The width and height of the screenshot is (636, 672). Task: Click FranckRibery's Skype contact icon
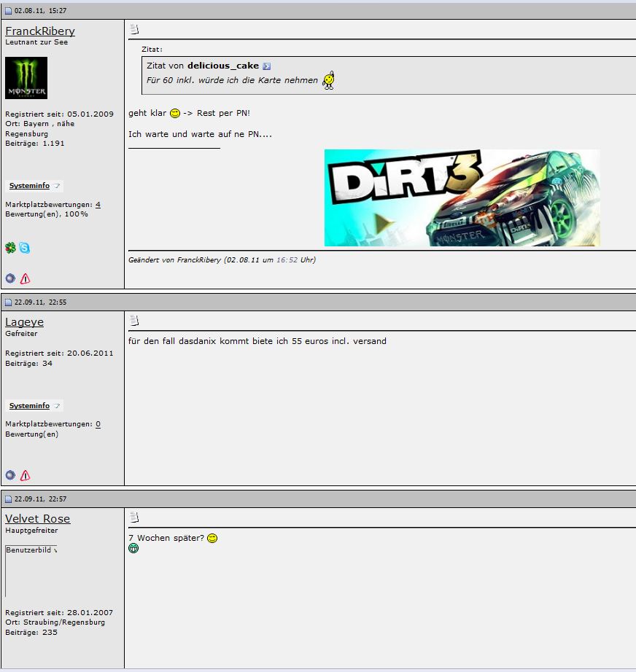pyautogui.click(x=25, y=248)
